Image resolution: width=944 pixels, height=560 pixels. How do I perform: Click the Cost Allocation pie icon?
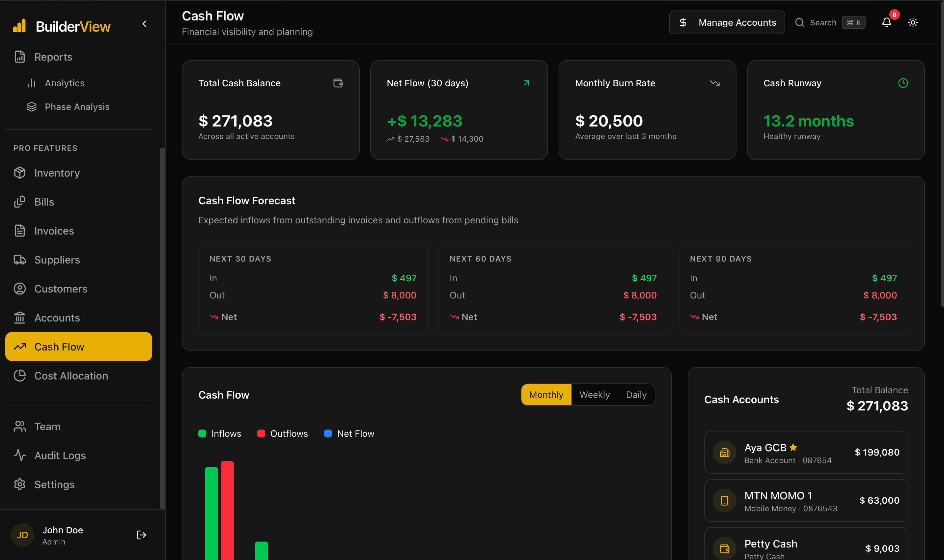coord(20,376)
